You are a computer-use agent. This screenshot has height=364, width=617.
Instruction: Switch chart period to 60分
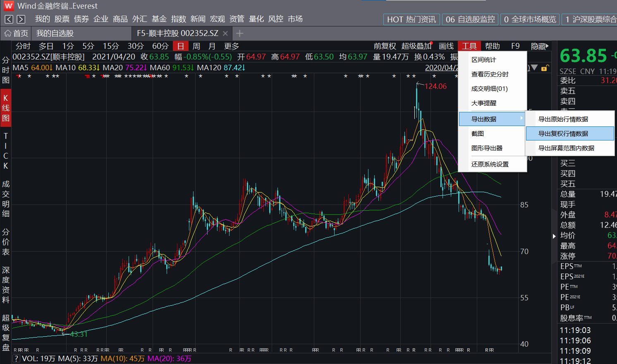pos(160,46)
